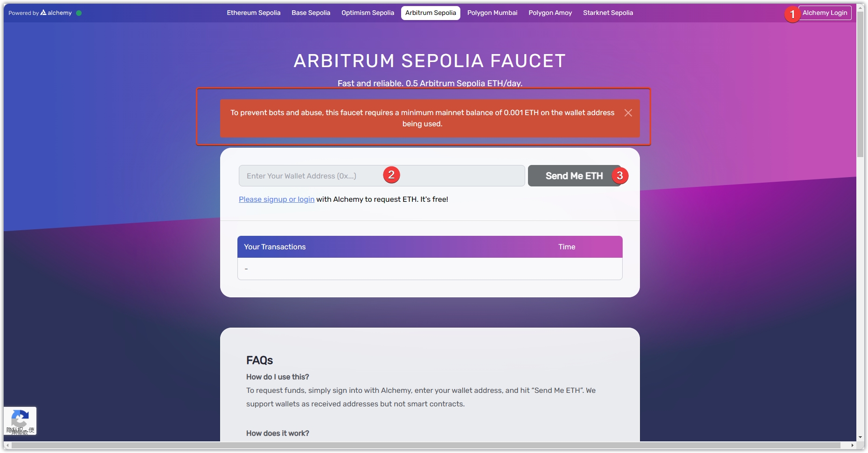Switch to Ethereum Sepolia tab
Image resolution: width=868 pixels, height=453 pixels.
[x=253, y=13]
